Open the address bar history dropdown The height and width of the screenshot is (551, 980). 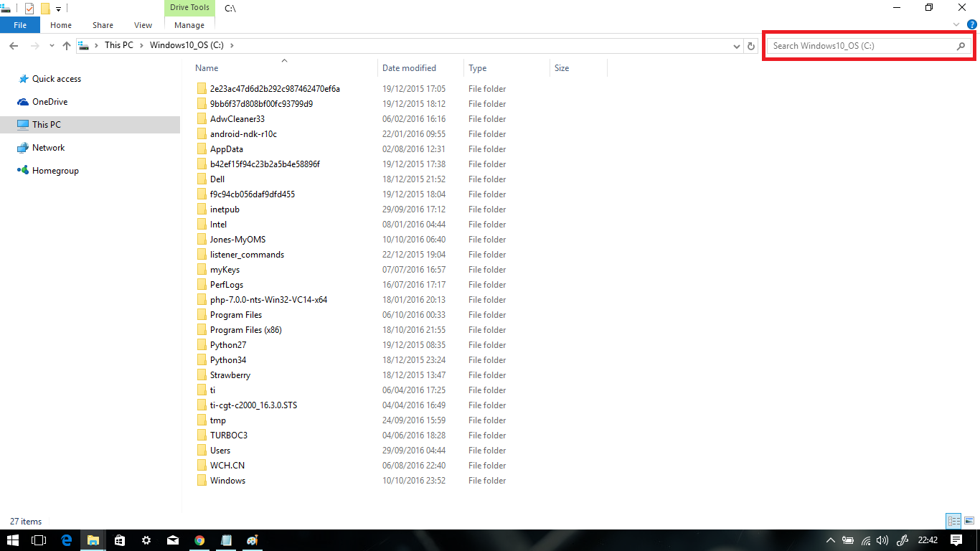coord(736,45)
